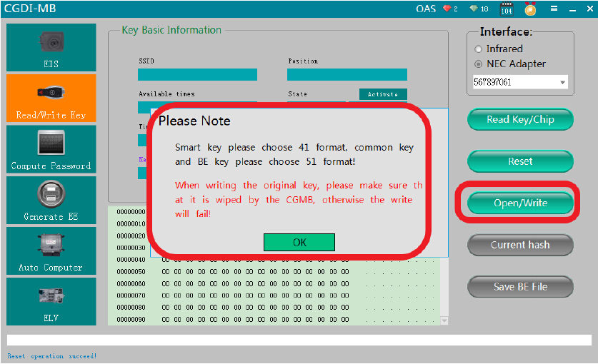Click the green diamond credits icon
The width and height of the screenshot is (598, 364).
[x=474, y=9]
